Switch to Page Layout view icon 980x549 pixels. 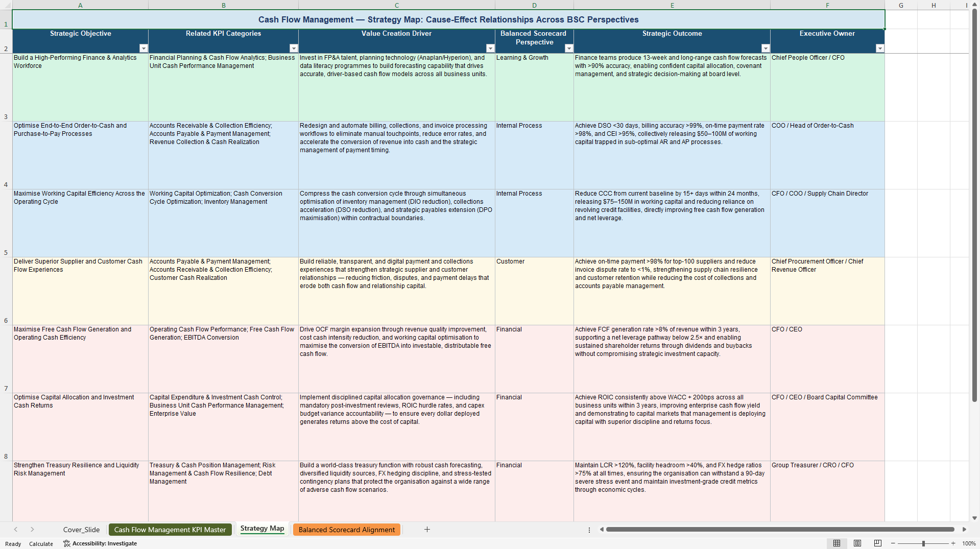click(x=857, y=543)
